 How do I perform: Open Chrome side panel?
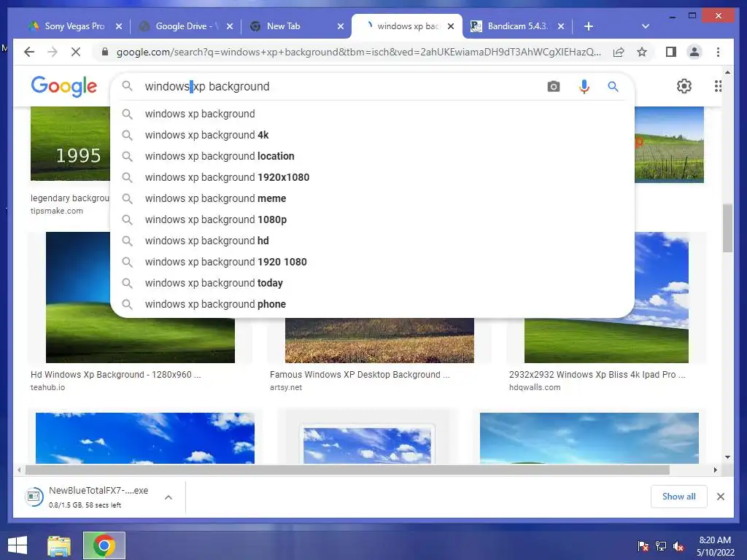click(x=671, y=52)
